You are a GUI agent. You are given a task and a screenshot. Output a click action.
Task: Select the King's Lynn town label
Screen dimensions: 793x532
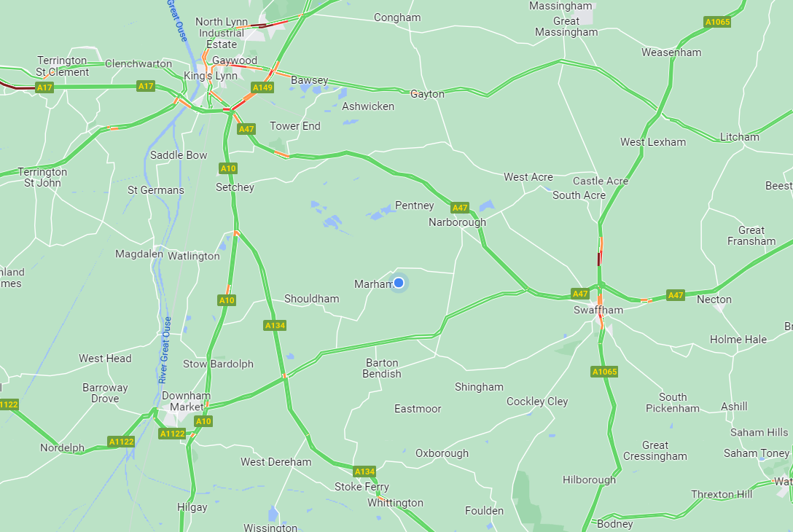tap(211, 76)
